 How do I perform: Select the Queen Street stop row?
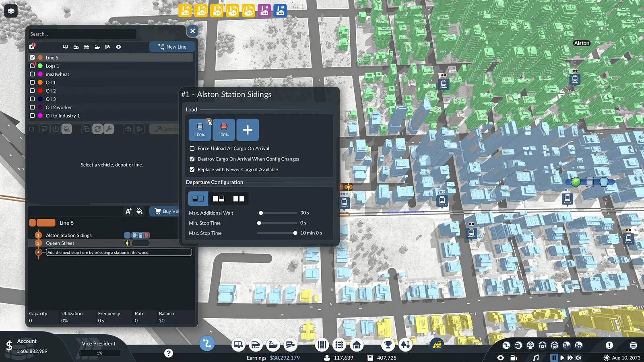[x=103, y=243]
